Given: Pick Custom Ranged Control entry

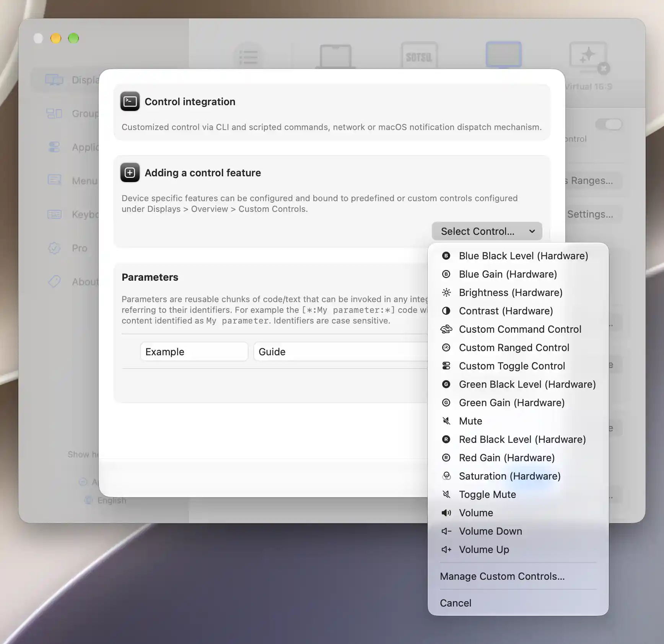Looking at the screenshot, I should (518, 348).
